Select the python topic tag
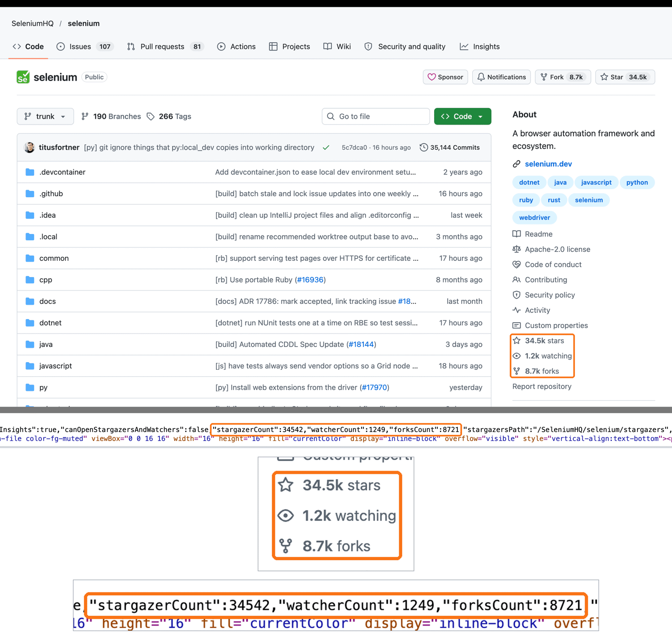 pos(637,182)
